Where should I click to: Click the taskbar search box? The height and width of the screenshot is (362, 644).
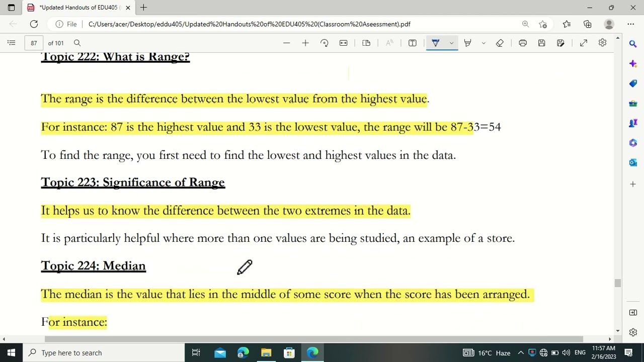(x=104, y=352)
